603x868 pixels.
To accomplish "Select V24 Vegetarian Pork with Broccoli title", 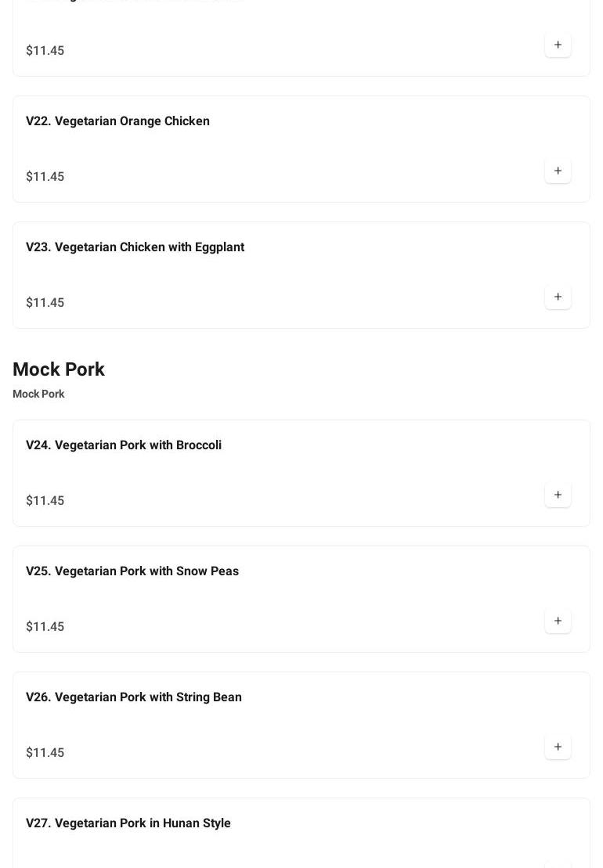I will coord(124,445).
